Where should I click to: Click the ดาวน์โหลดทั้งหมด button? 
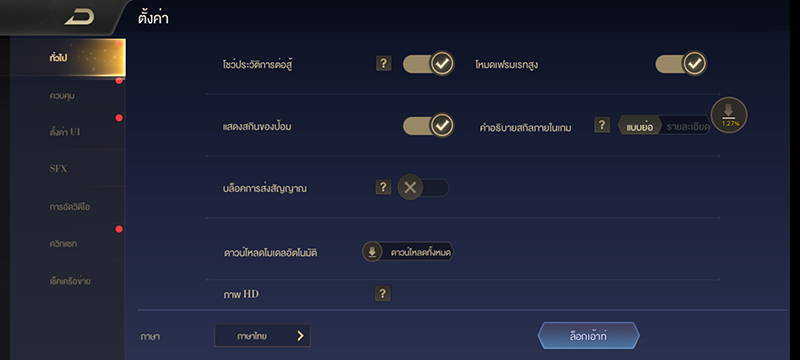tap(408, 252)
